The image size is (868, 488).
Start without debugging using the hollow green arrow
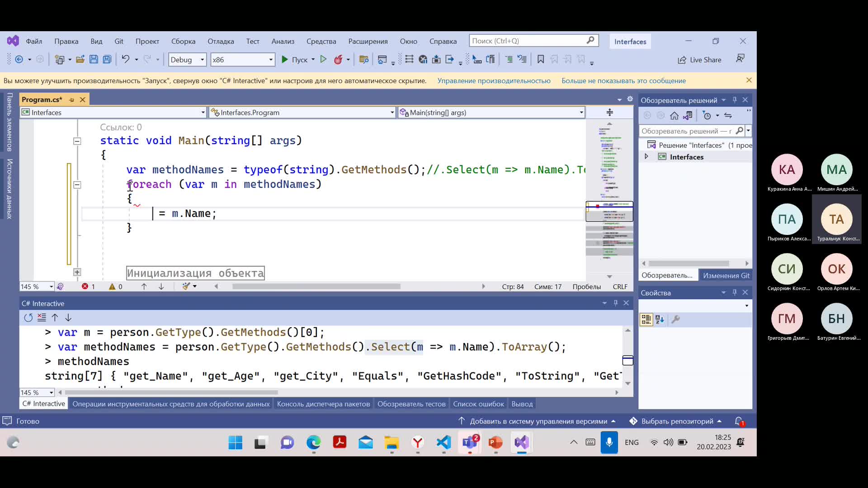[x=323, y=59]
